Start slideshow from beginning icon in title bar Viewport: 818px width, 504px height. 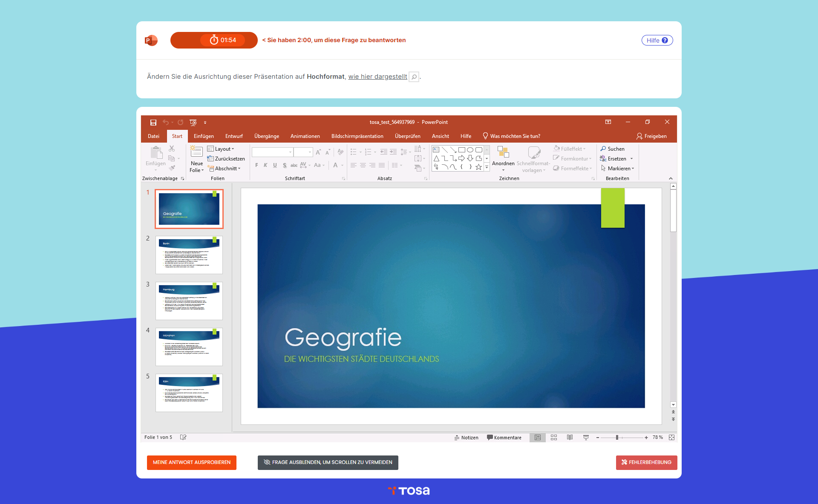pos(193,122)
